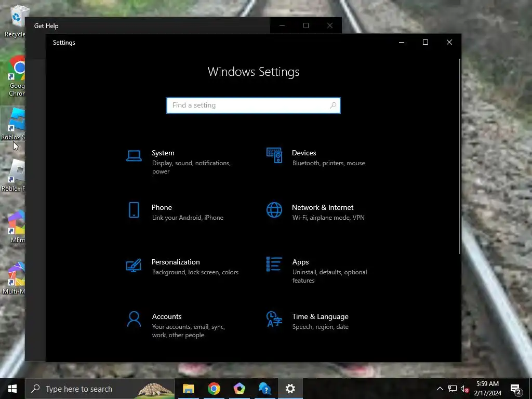
Task: Select the Multi-MEmu desktop shortcut
Action: click(14, 278)
